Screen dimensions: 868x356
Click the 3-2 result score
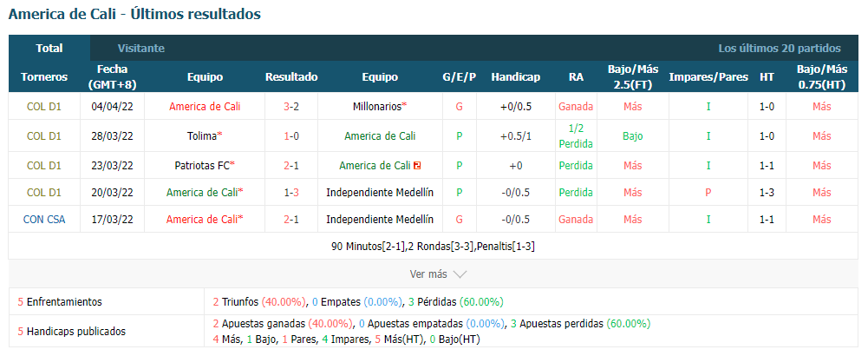click(x=291, y=107)
